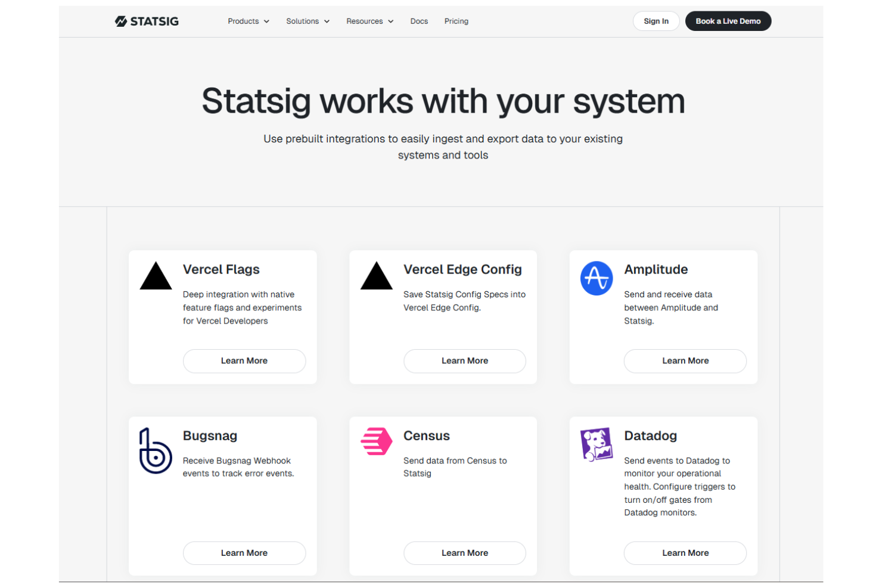Learn More about Census integration
This screenshot has height=588, width=882.
[x=465, y=553]
